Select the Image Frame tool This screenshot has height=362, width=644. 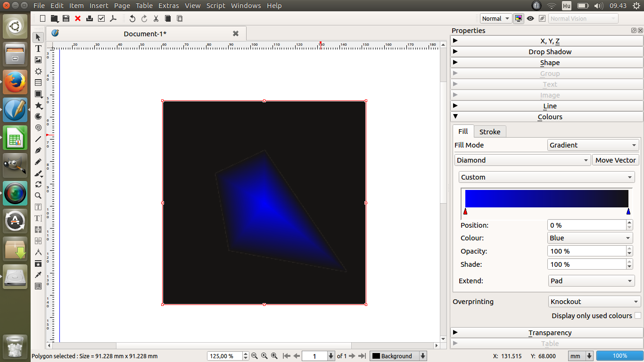38,60
